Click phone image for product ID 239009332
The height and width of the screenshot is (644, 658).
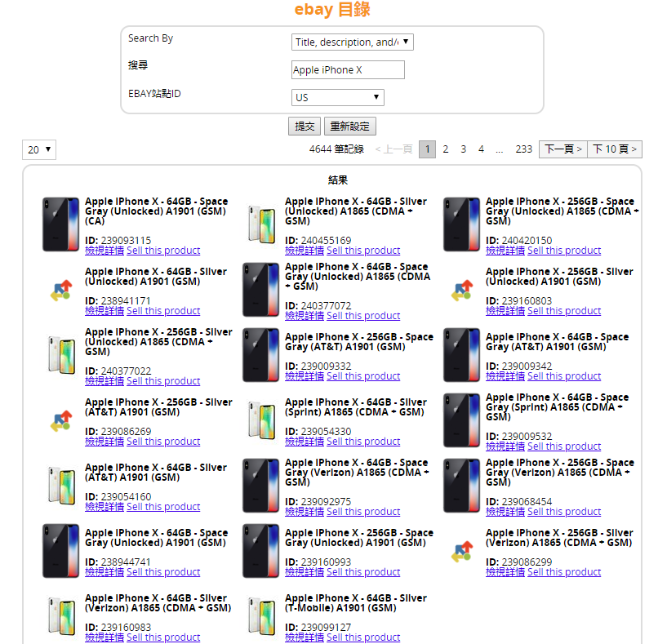point(261,355)
